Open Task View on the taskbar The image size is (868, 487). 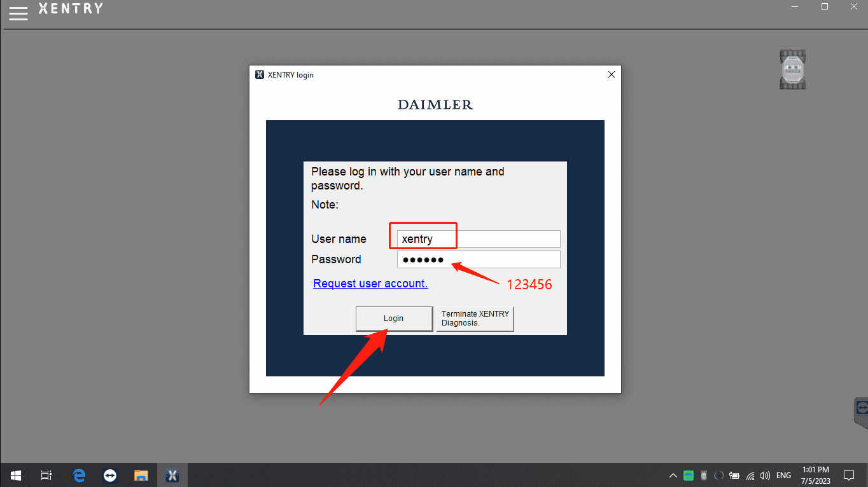(45, 475)
